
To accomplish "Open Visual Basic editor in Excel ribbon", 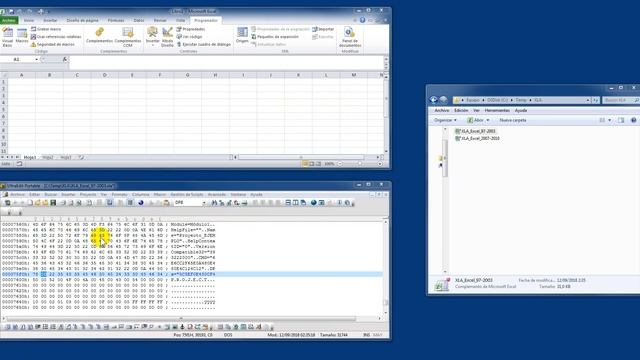I will coord(7,37).
